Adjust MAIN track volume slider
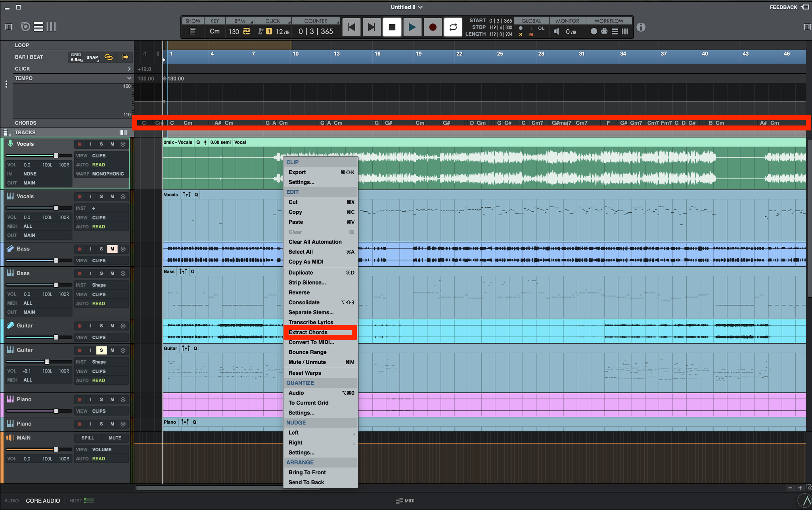812x510 pixels. 56,449
